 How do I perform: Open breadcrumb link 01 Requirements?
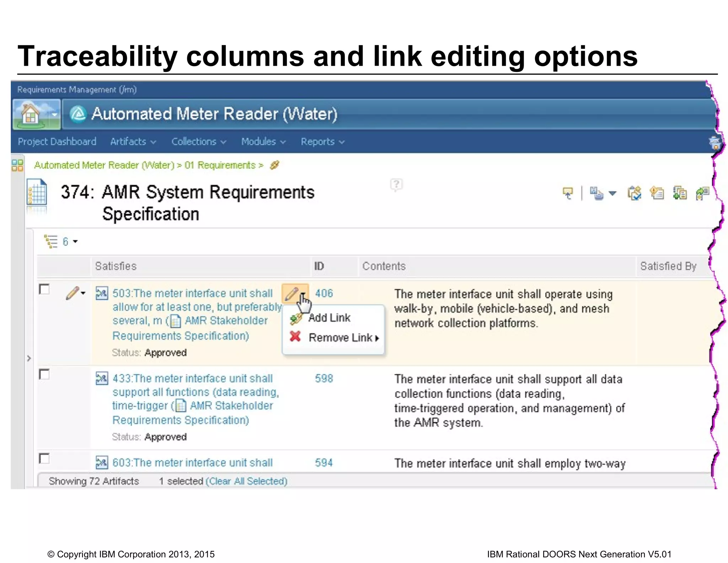click(220, 165)
